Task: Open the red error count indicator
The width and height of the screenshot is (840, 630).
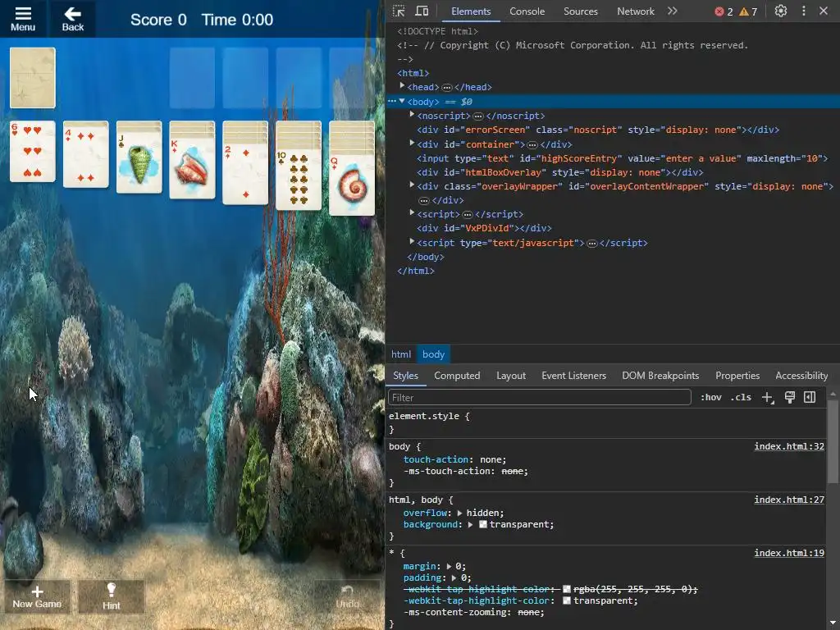Action: [724, 11]
